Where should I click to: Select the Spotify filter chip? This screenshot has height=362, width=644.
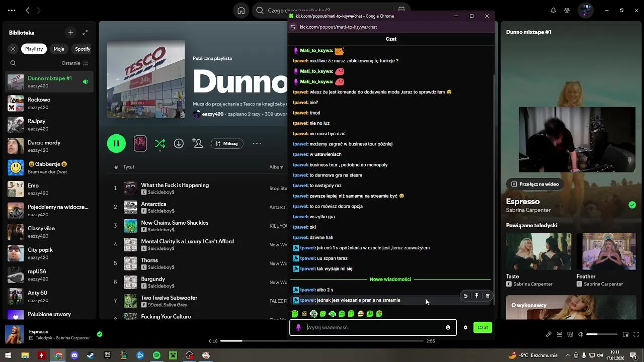[83, 49]
